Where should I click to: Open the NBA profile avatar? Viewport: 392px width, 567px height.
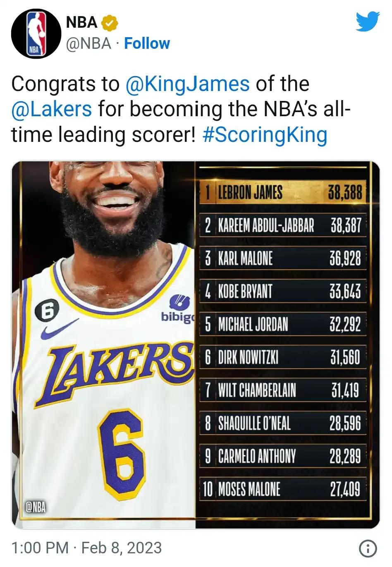[x=36, y=34]
